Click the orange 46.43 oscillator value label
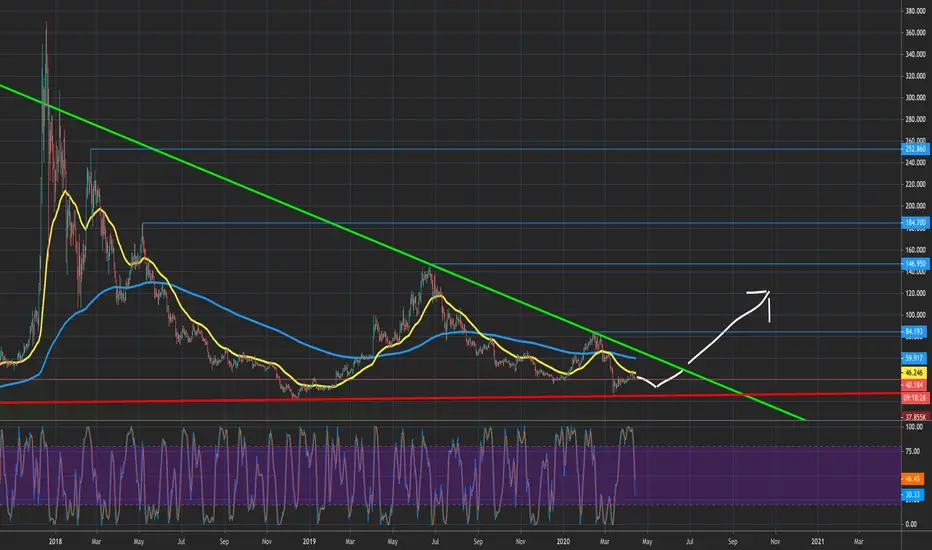Screen dimensions: 932x550 coord(912,479)
